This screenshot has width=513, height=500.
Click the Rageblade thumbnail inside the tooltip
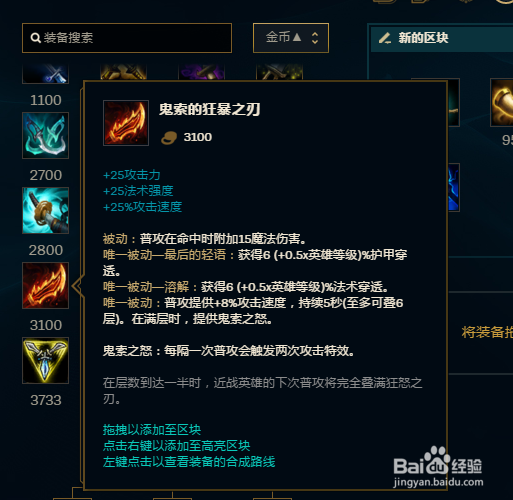tap(126, 123)
